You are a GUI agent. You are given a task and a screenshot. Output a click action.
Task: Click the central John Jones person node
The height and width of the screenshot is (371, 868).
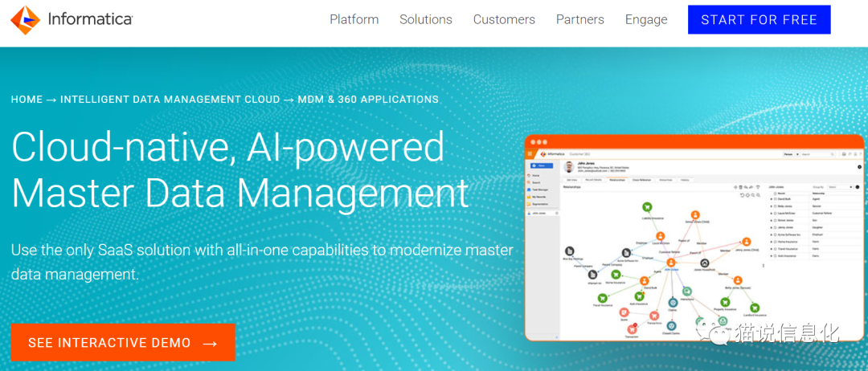click(670, 262)
